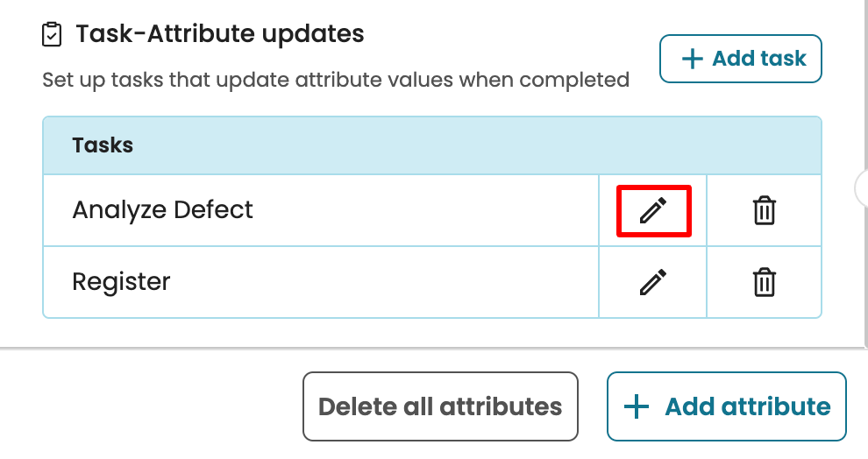Click the plus icon on Add task
Screen dimensions: 868x459
693,59
